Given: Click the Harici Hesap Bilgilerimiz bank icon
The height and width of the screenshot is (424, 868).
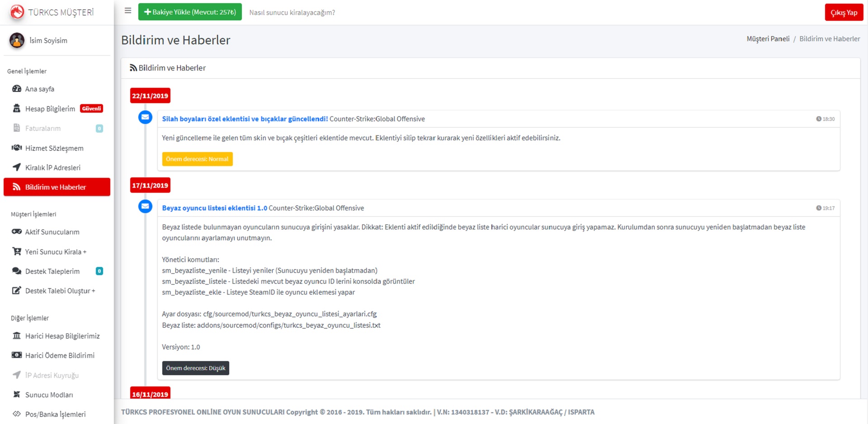Looking at the screenshot, I should 17,336.
